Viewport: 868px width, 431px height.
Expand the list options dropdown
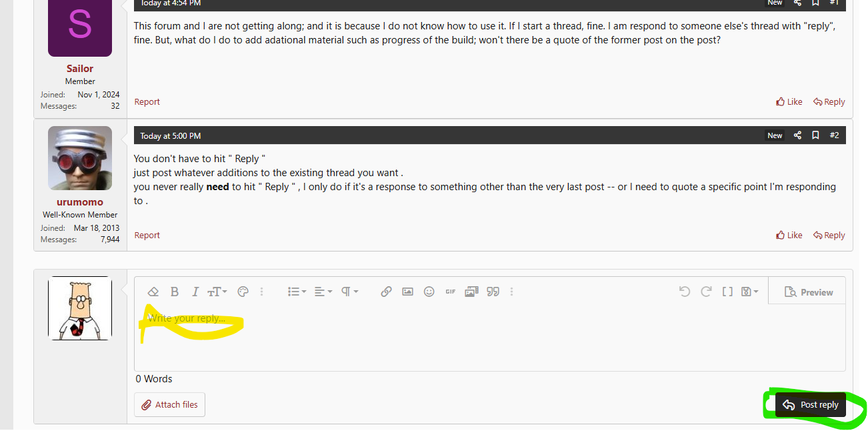[297, 292]
